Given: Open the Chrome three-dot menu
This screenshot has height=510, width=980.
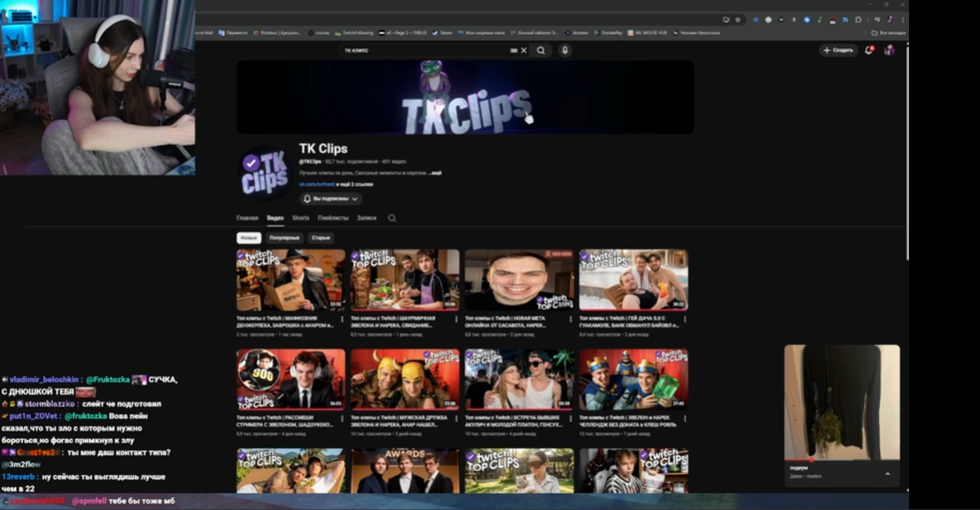Looking at the screenshot, I should coord(903,20).
